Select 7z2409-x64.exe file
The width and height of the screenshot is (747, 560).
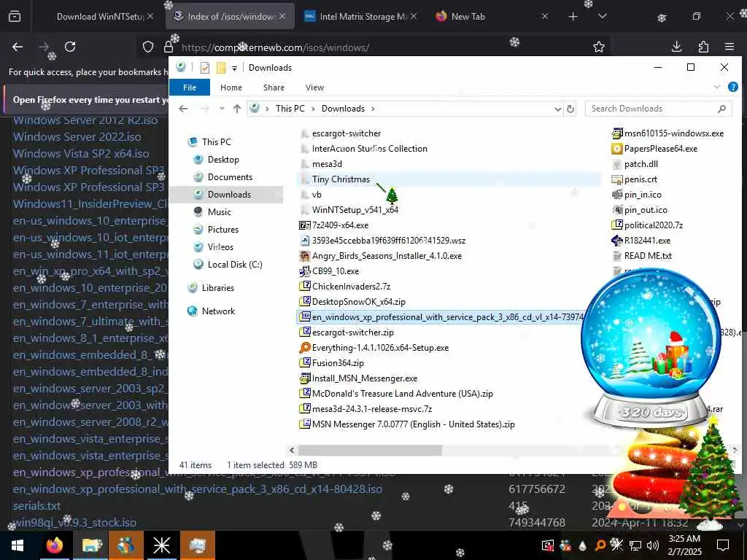click(340, 225)
